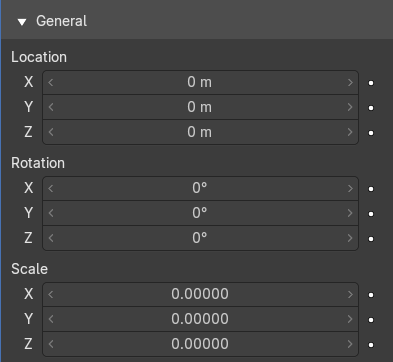
Task: Animate Rotation Z using keyframe dot
Action: pos(371,239)
